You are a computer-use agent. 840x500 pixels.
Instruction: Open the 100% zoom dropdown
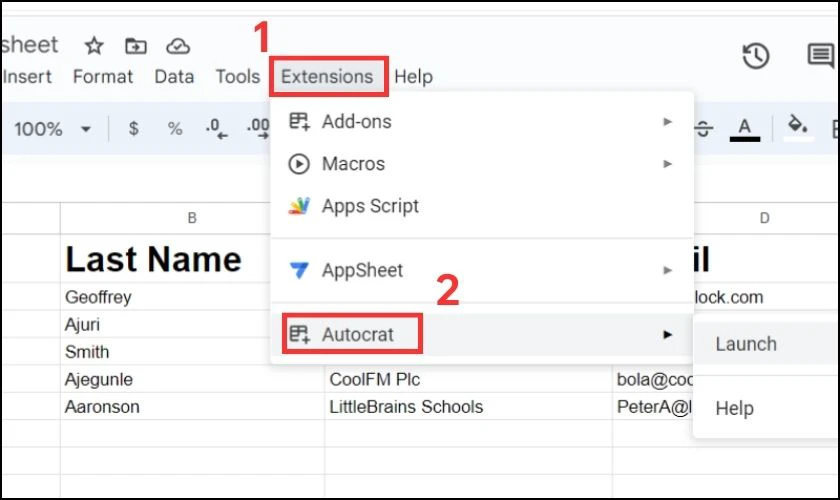[x=51, y=129]
